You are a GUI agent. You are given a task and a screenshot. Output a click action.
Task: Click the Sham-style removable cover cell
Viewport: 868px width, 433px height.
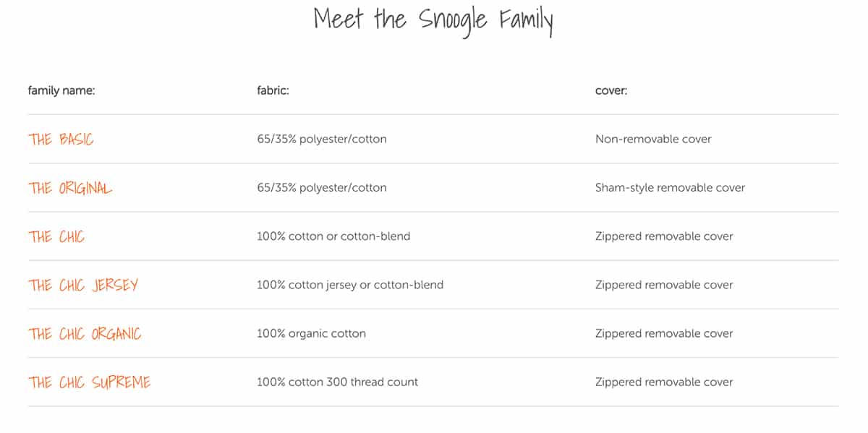click(x=670, y=187)
